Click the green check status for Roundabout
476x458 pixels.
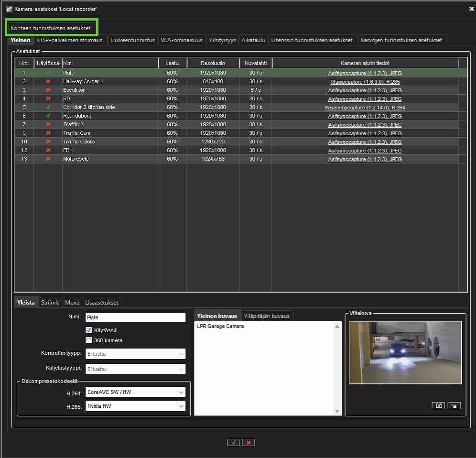pos(48,116)
